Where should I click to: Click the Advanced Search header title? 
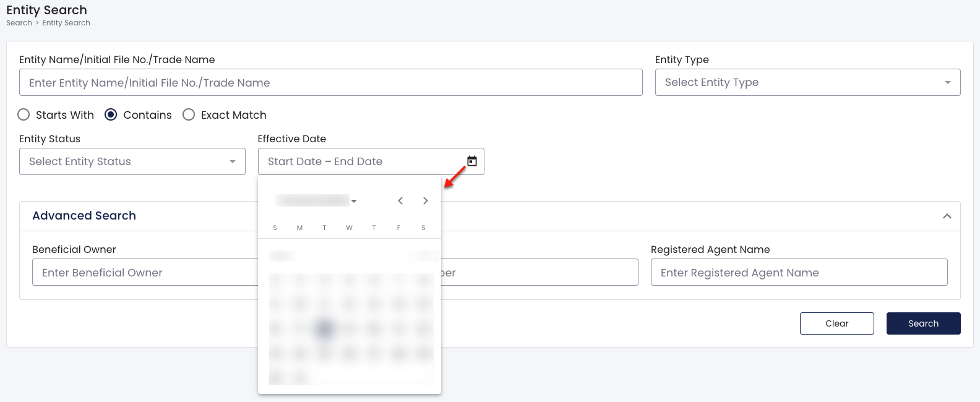click(x=84, y=216)
